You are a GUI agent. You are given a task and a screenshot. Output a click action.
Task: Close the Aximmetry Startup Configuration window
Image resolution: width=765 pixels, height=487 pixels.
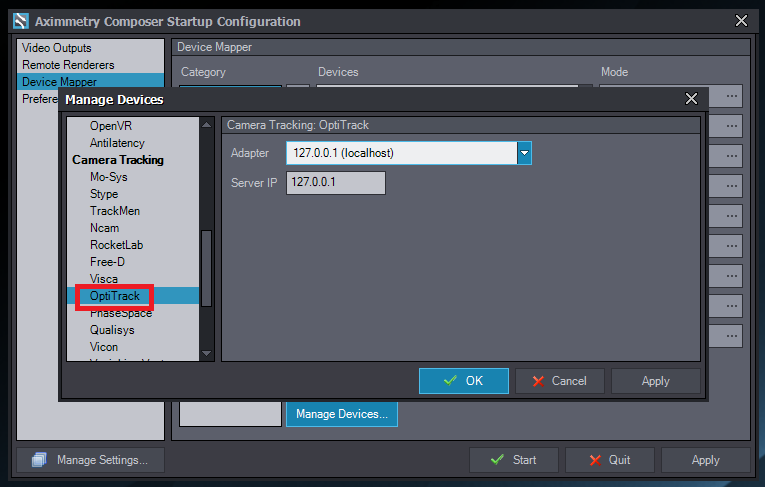(x=741, y=21)
